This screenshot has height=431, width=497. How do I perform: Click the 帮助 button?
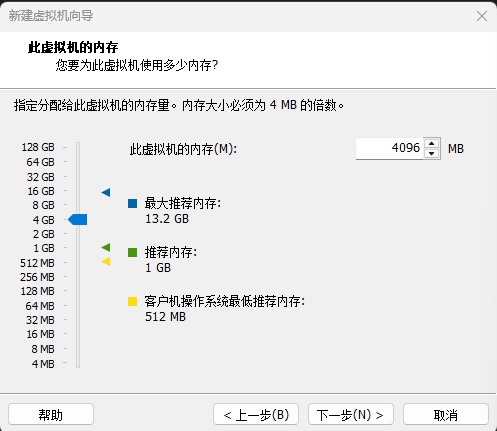pyautogui.click(x=51, y=414)
